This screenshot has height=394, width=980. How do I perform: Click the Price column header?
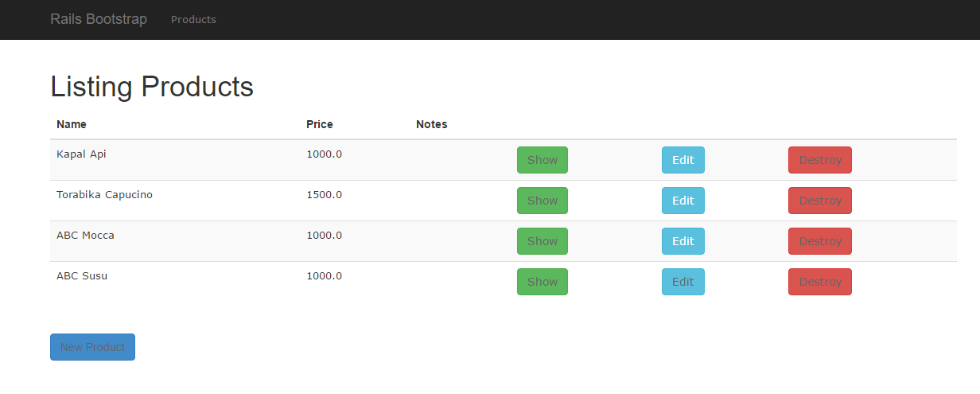[x=320, y=124]
